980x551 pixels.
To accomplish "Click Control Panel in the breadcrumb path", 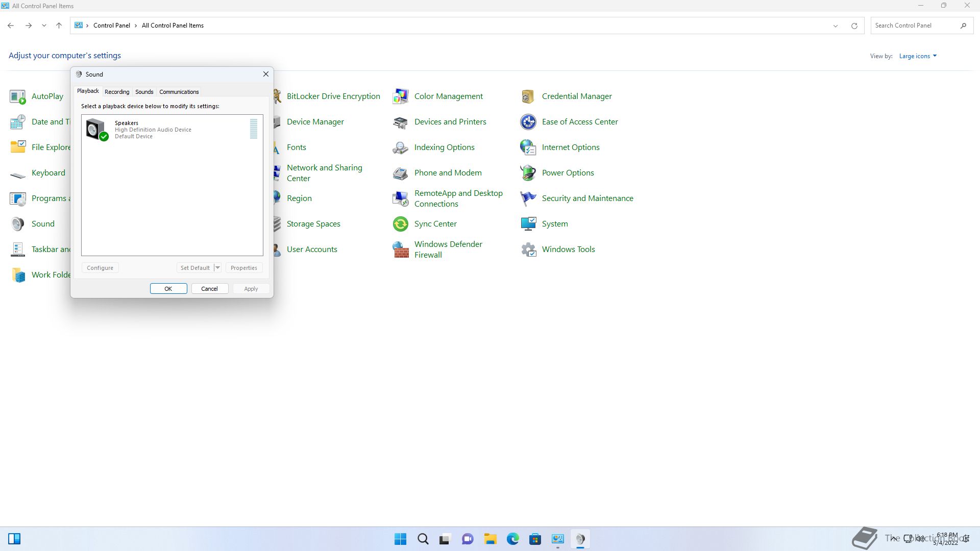I will point(112,26).
